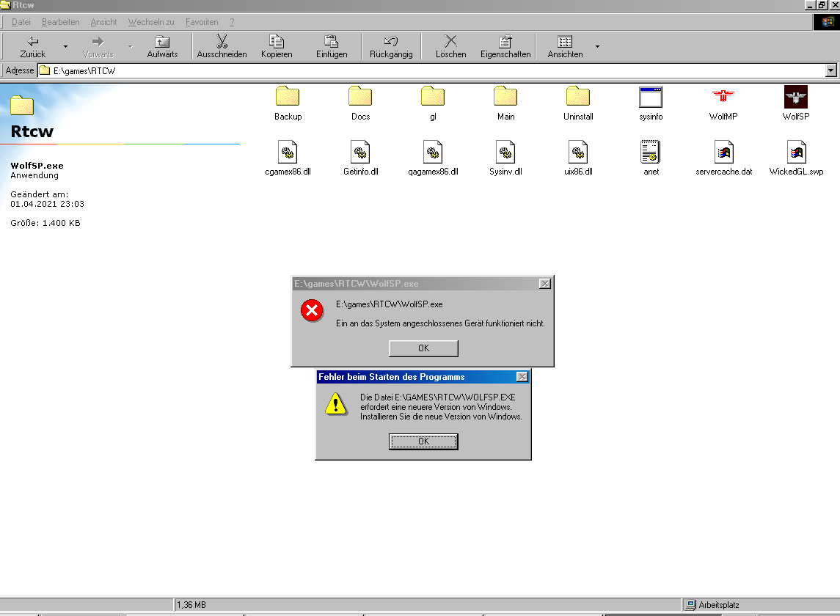Click the Aufwärts up-folder button
This screenshot has width=840, height=616.
(162, 47)
